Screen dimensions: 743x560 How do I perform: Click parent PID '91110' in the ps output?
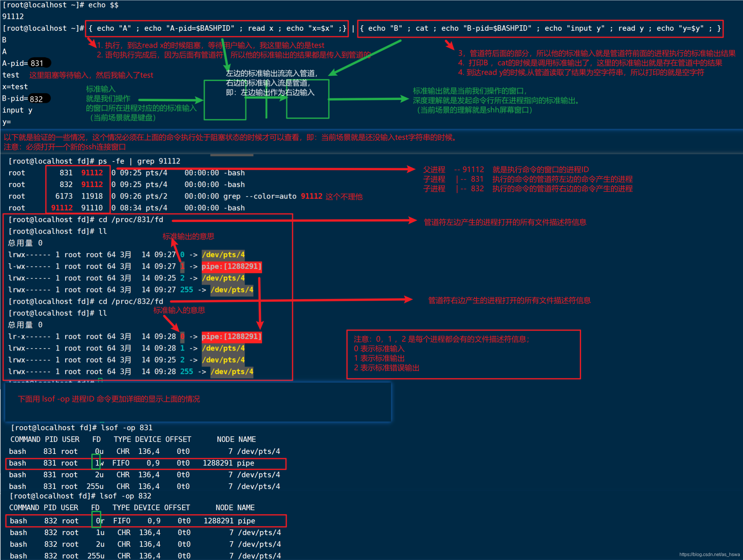pyautogui.click(x=92, y=208)
